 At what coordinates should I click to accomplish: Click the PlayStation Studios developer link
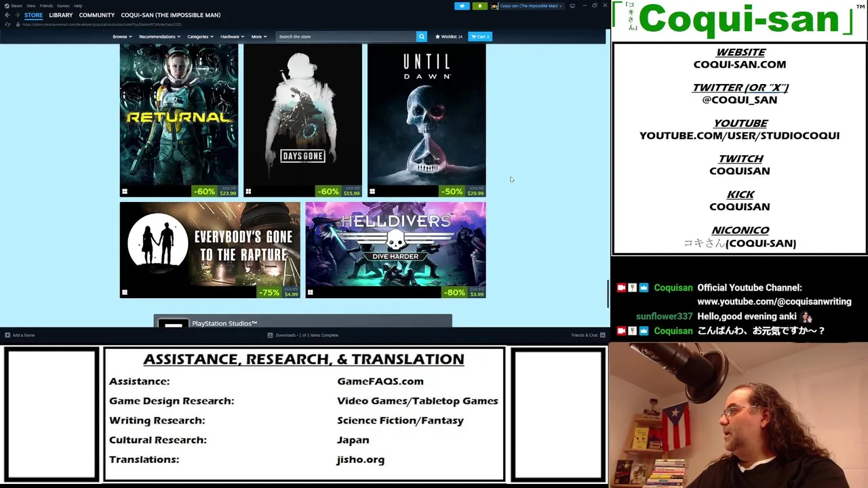point(224,323)
